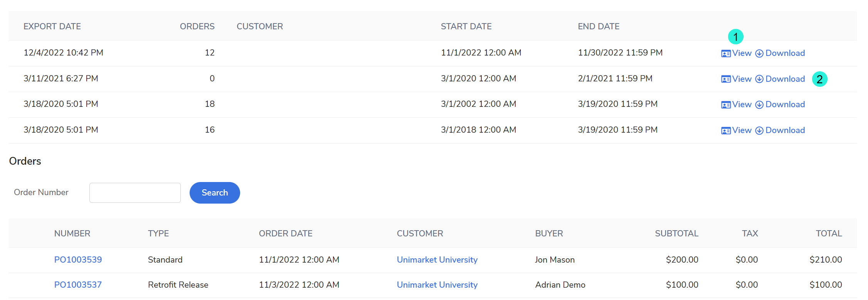Viewport: 868px width, 300px height.
Task: Open Unimarket University link for PO1003537
Action: (x=437, y=285)
